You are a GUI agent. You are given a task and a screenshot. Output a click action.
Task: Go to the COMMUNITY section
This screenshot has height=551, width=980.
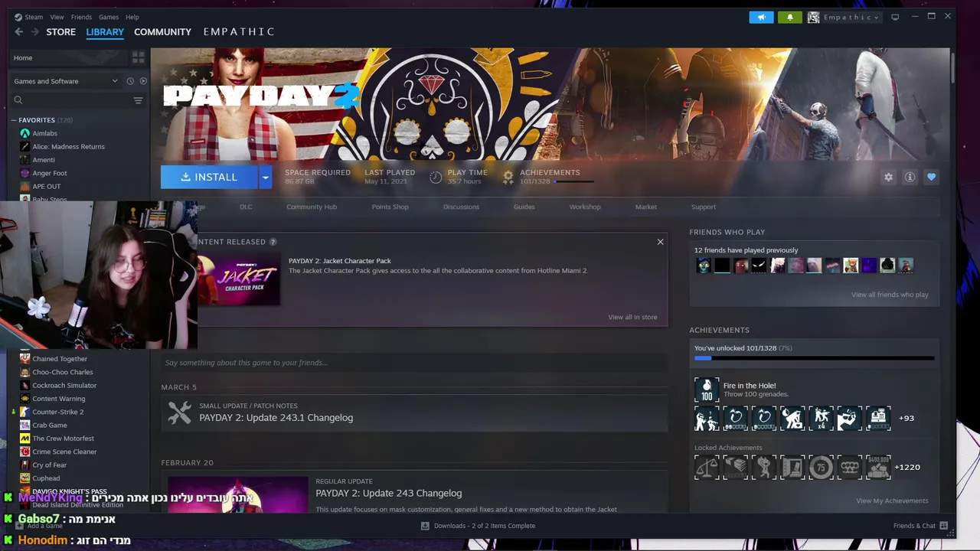pyautogui.click(x=162, y=31)
